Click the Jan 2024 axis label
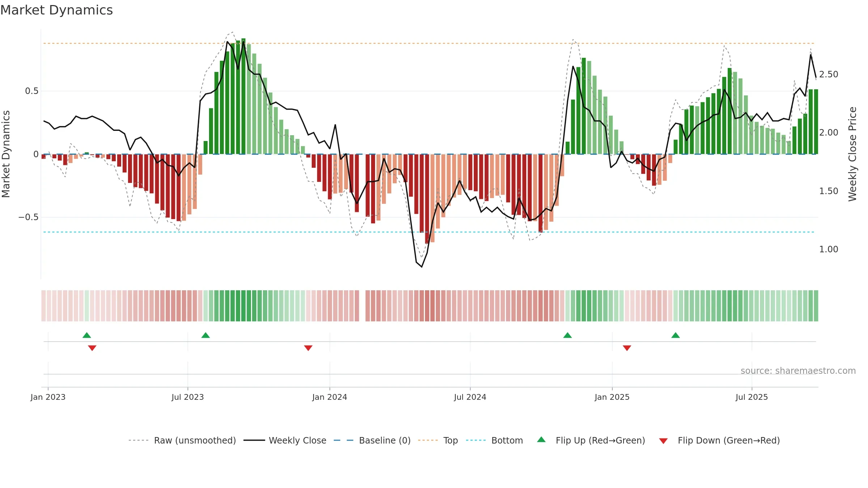 pos(330,397)
